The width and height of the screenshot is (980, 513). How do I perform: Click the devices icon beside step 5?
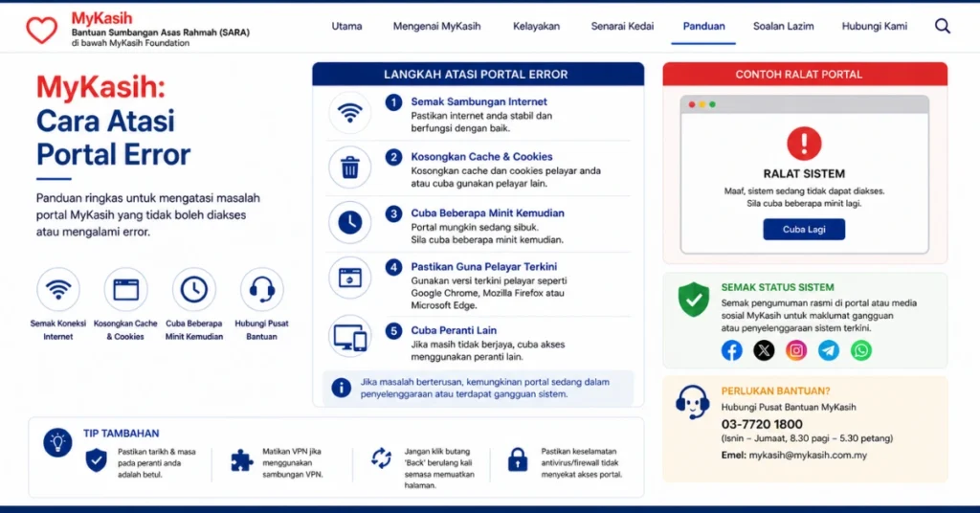click(350, 338)
